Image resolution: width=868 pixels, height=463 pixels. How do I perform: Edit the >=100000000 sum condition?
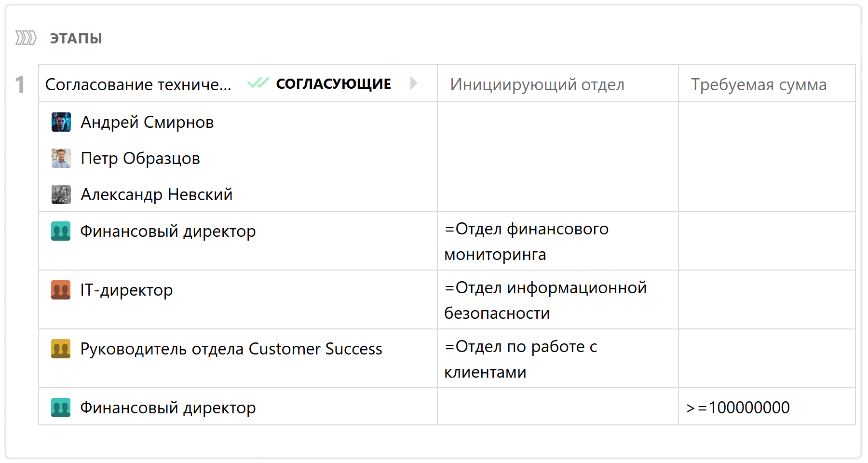click(738, 408)
